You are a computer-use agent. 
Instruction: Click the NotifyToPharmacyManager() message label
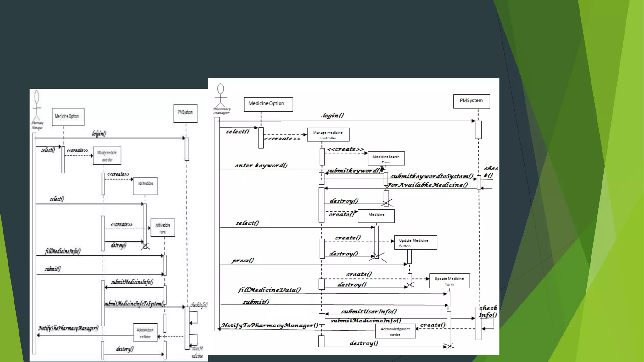click(x=269, y=325)
